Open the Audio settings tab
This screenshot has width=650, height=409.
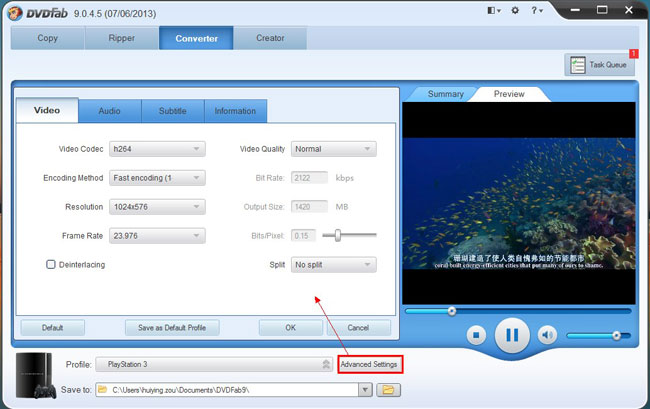click(x=110, y=111)
